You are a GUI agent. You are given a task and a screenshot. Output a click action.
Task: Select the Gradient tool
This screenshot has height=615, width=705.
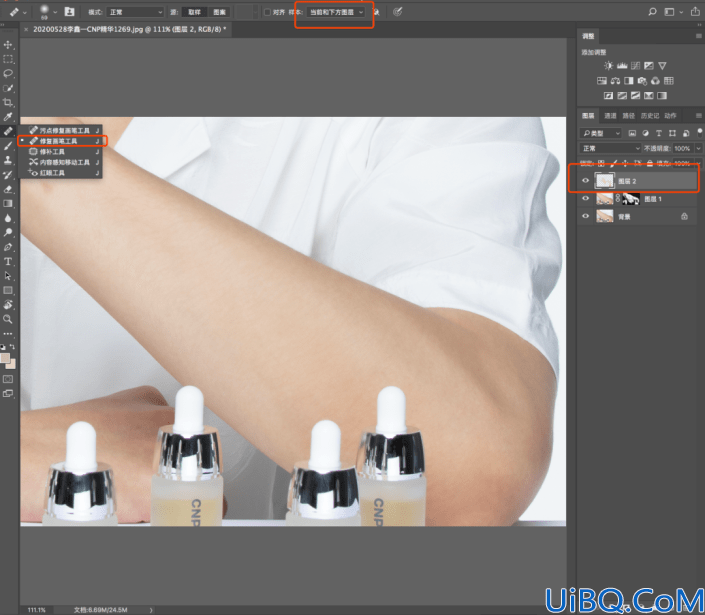8,203
